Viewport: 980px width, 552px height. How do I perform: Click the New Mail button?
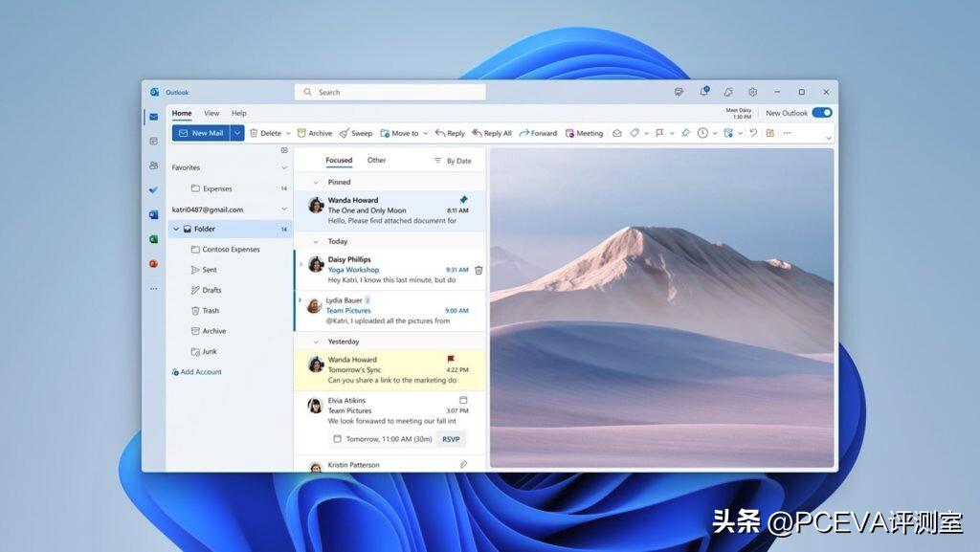201,133
